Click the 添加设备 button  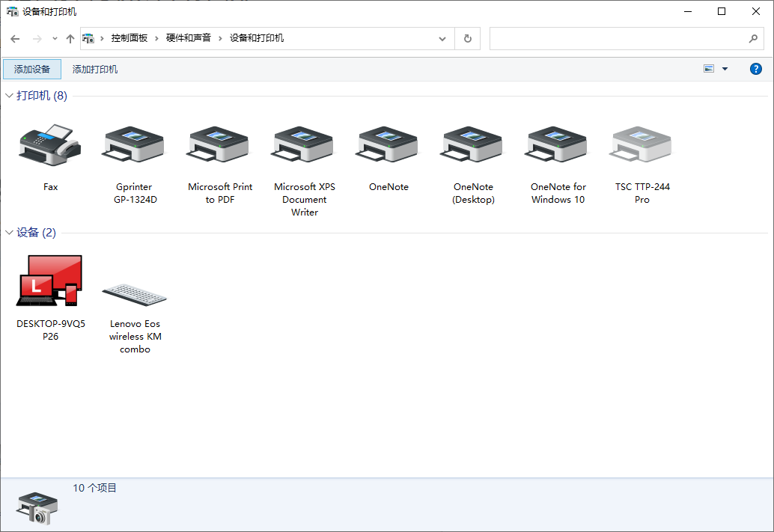pos(32,70)
